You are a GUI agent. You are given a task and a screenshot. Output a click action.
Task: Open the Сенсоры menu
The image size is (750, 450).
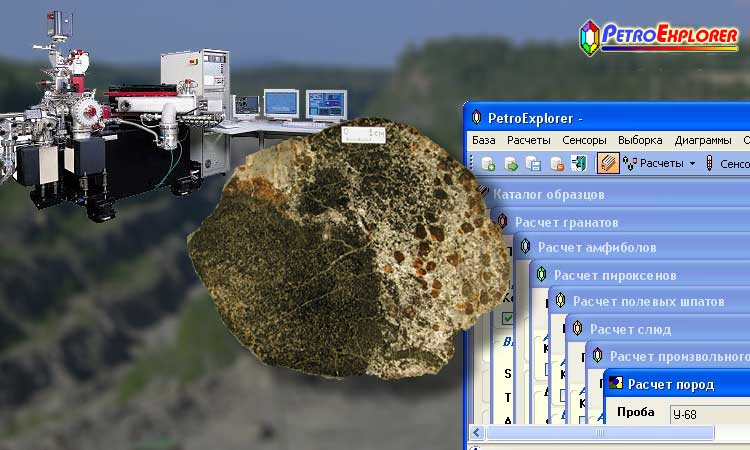tap(584, 140)
